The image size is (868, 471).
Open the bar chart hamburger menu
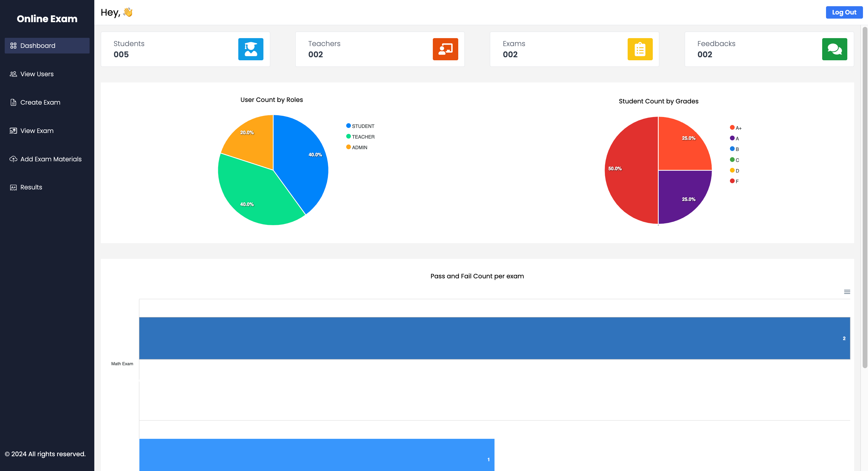(x=847, y=292)
